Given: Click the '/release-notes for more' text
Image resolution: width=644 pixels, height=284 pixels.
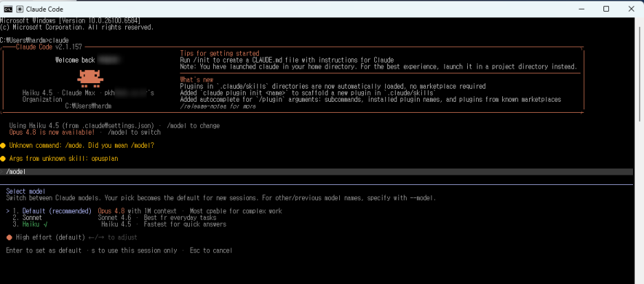Looking at the screenshot, I should tap(217, 106).
